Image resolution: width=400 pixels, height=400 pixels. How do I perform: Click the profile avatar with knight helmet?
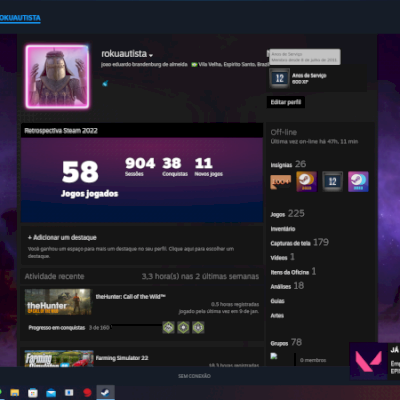pyautogui.click(x=57, y=77)
